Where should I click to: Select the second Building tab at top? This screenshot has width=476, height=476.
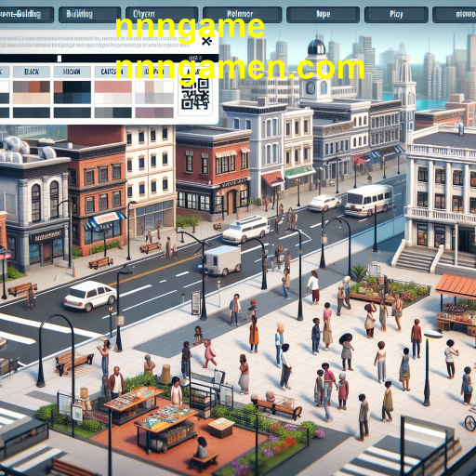pyautogui.click(x=89, y=15)
